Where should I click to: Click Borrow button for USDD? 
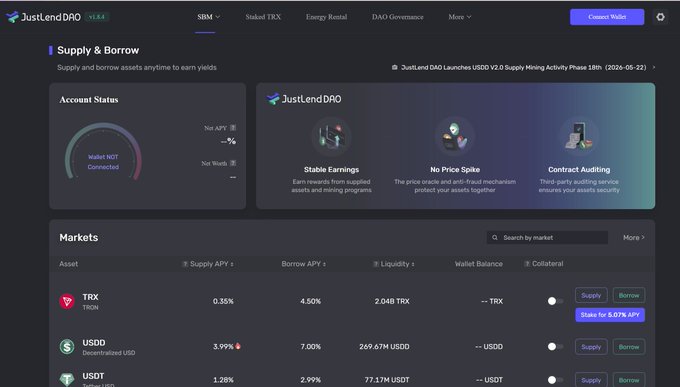tap(629, 347)
